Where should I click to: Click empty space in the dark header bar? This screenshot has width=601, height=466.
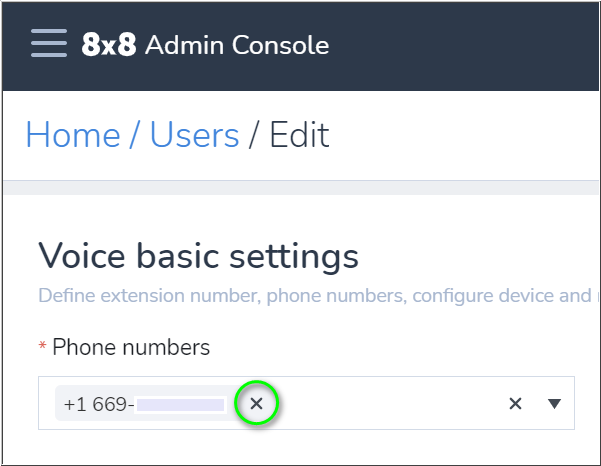[460, 45]
